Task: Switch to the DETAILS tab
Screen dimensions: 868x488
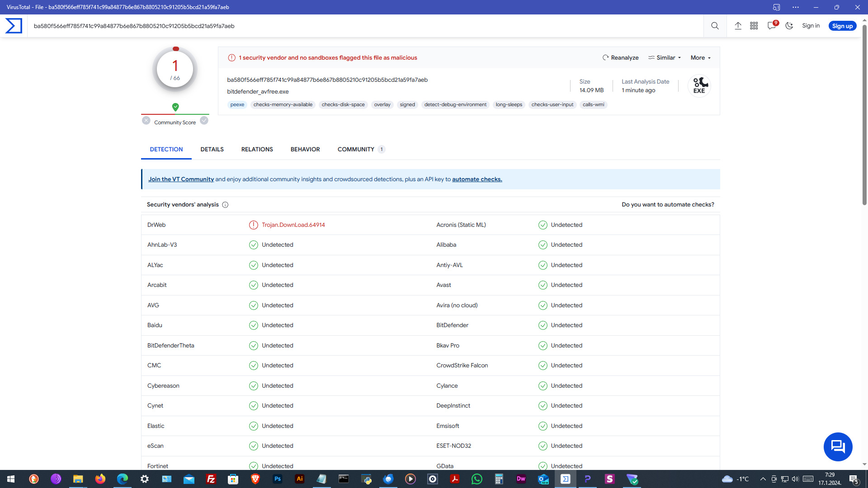Action: (x=212, y=149)
